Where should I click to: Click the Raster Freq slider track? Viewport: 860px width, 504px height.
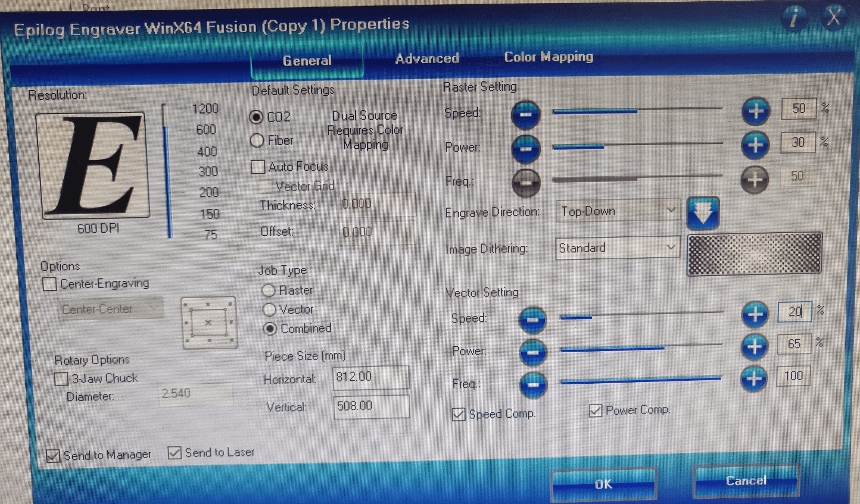637,178
